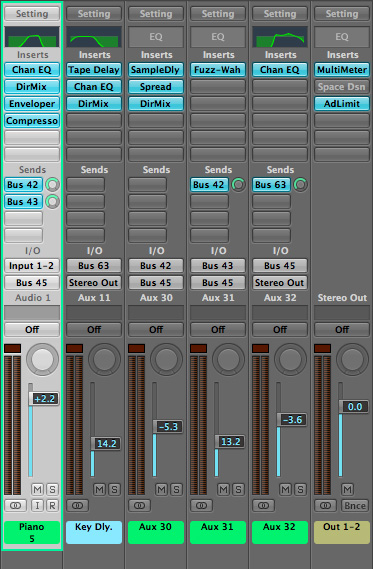The width and height of the screenshot is (373, 569).
Task: Open the AdLimit insert plugin
Action: pos(342,104)
